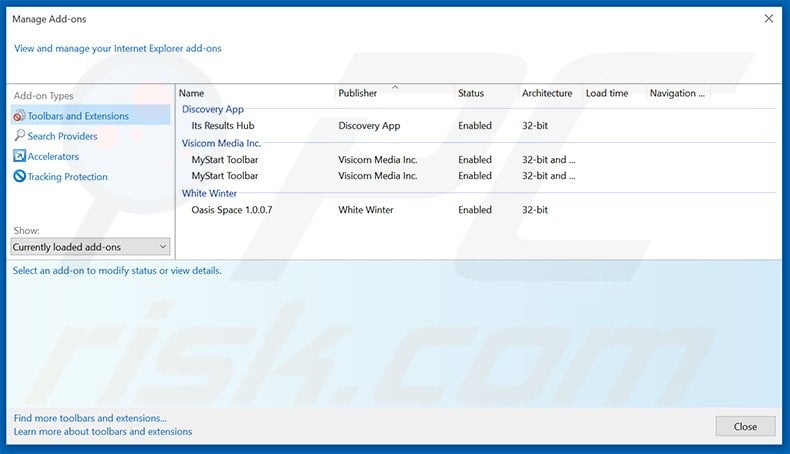Screen dimensions: 790x454
Task: Click the Discovery App group header
Action: (x=213, y=109)
